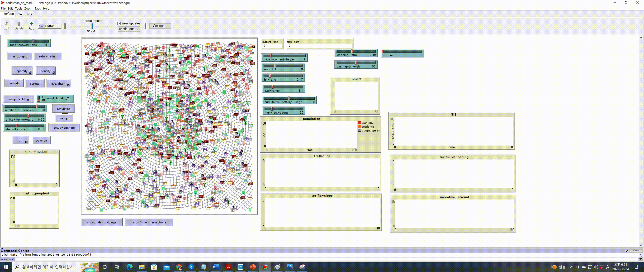
Task: Toggle the reset-building? switch
Action: 39,99
